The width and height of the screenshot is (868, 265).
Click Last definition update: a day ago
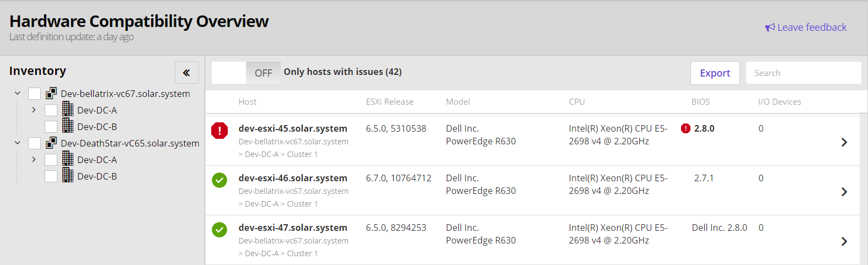point(71,37)
